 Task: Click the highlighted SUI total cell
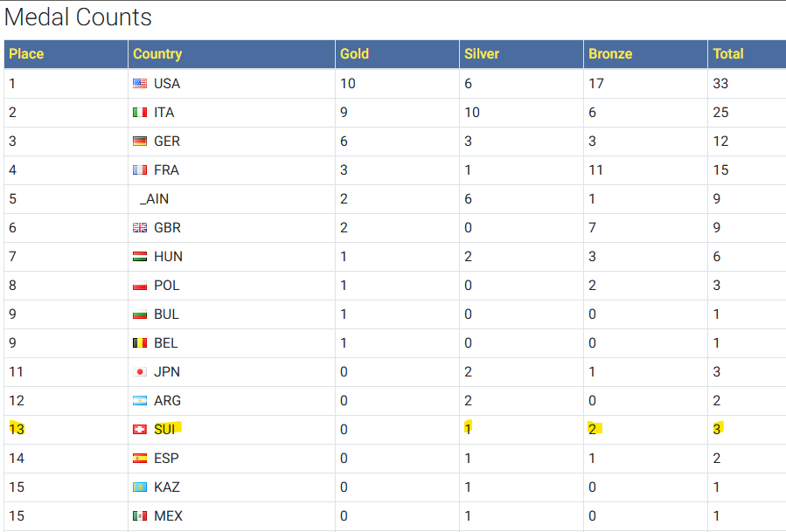[x=719, y=429]
